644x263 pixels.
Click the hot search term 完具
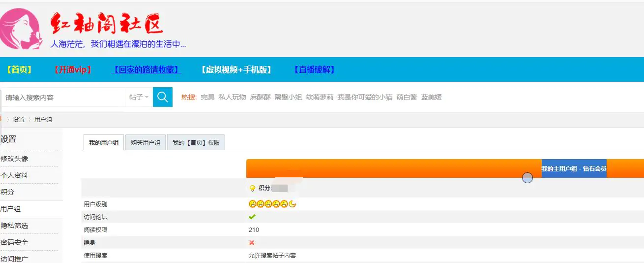pos(207,98)
